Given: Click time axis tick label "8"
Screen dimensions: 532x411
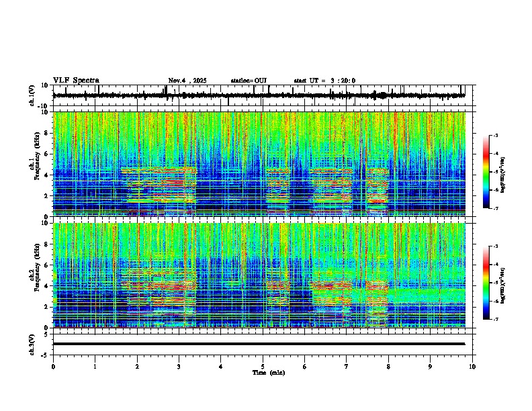Looking at the screenshot, I should (x=388, y=367).
